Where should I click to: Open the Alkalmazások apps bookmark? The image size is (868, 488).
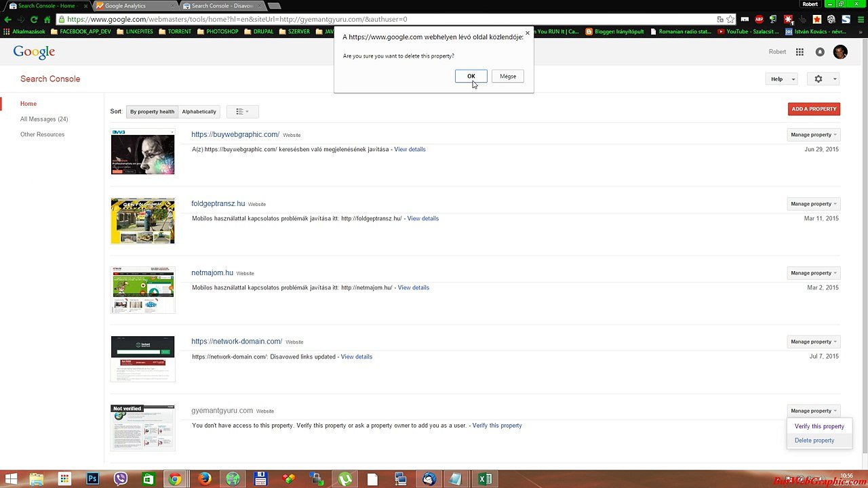pyautogui.click(x=24, y=32)
